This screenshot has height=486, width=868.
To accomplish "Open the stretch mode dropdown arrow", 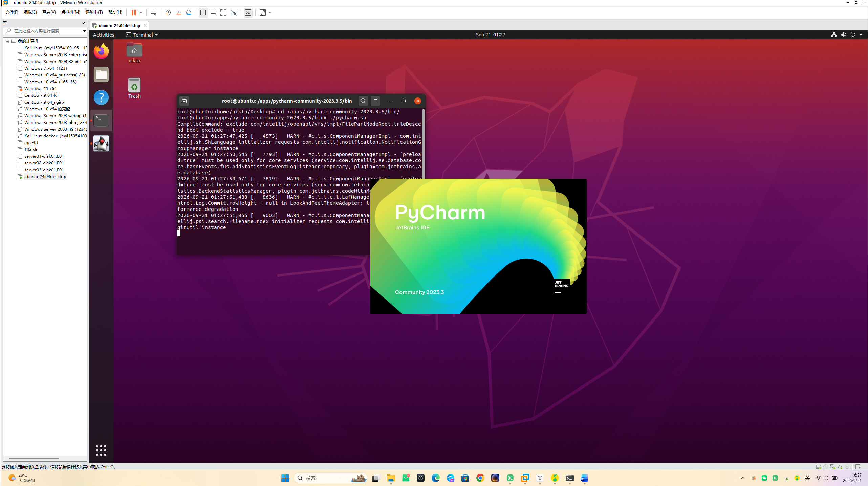I will tap(270, 13).
